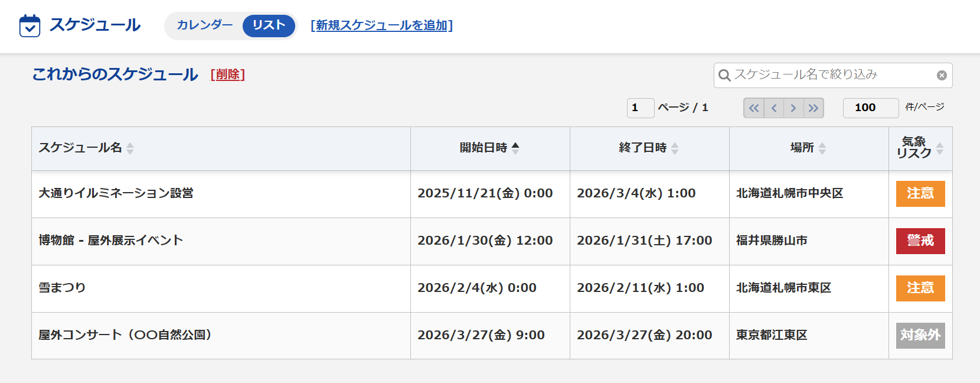
Task: Switch to カレンダー view
Action: click(x=204, y=25)
